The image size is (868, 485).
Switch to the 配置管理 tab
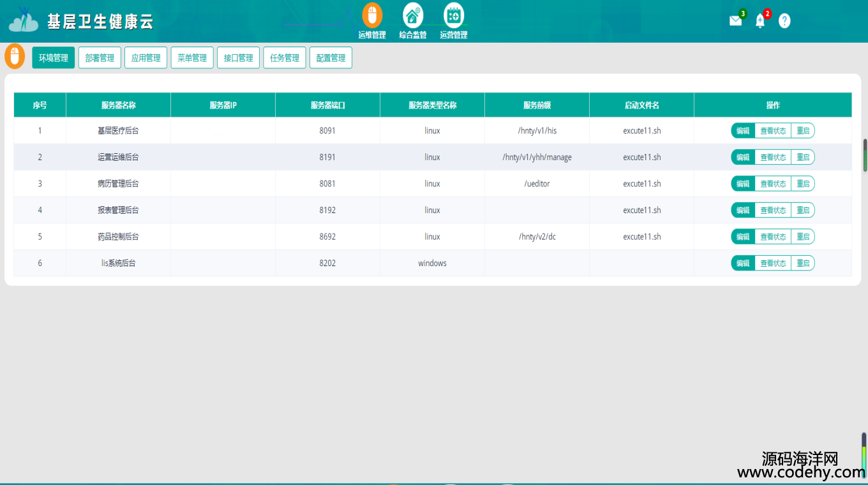click(x=331, y=57)
